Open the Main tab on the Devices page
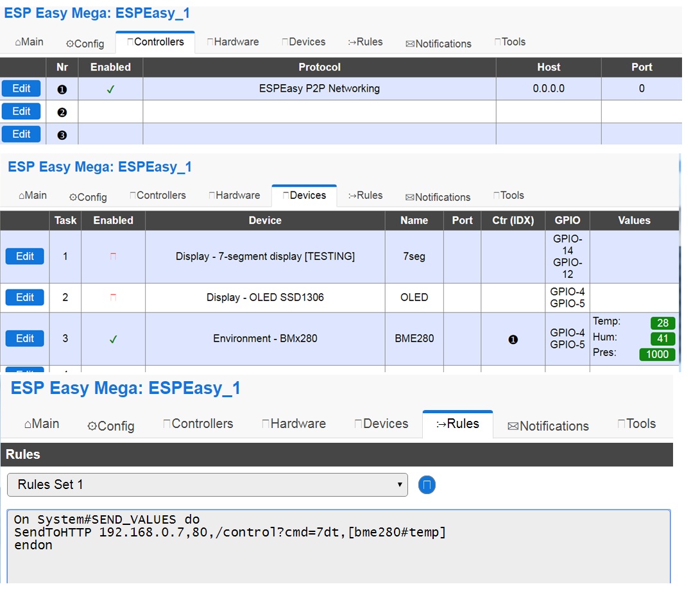 click(x=33, y=196)
